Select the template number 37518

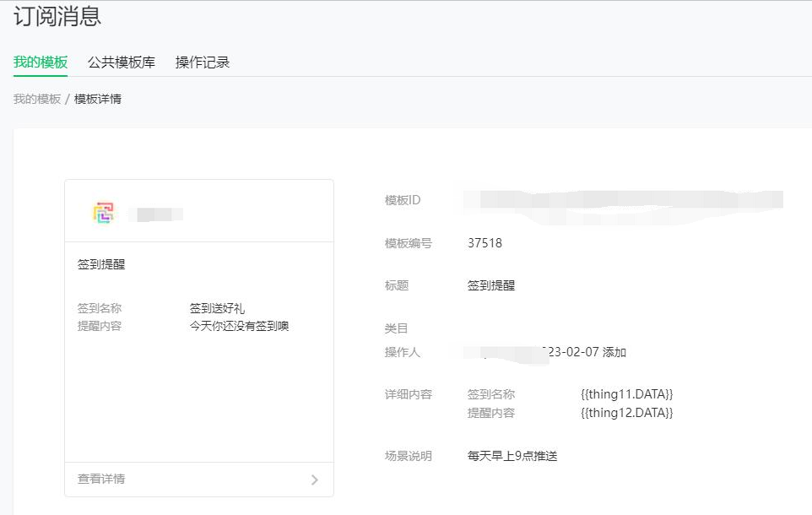point(484,243)
